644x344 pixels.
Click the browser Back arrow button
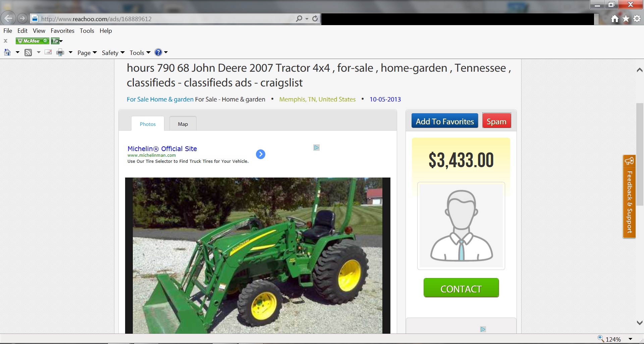8,18
